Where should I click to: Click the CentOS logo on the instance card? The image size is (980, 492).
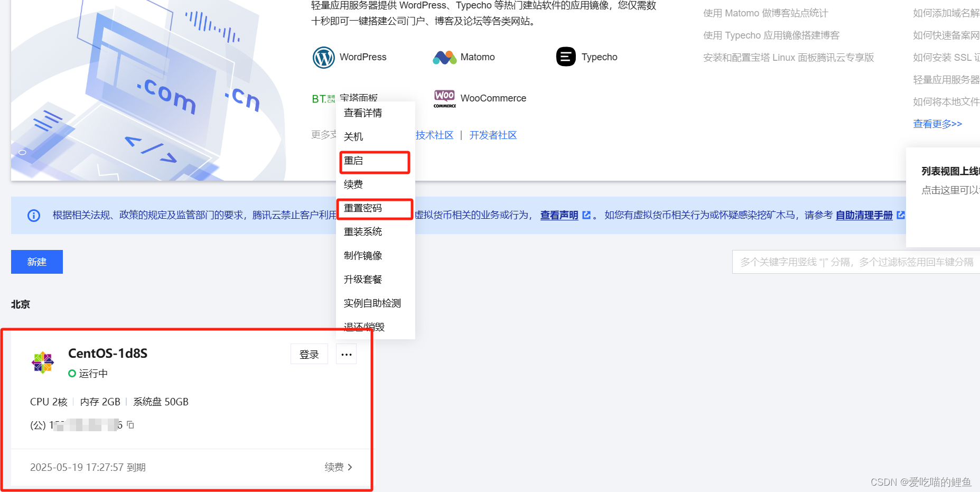(43, 363)
